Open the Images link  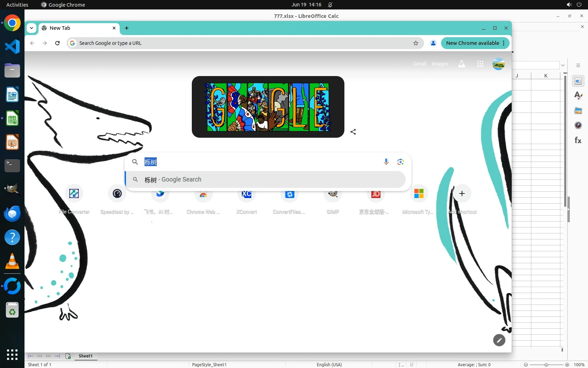(440, 64)
